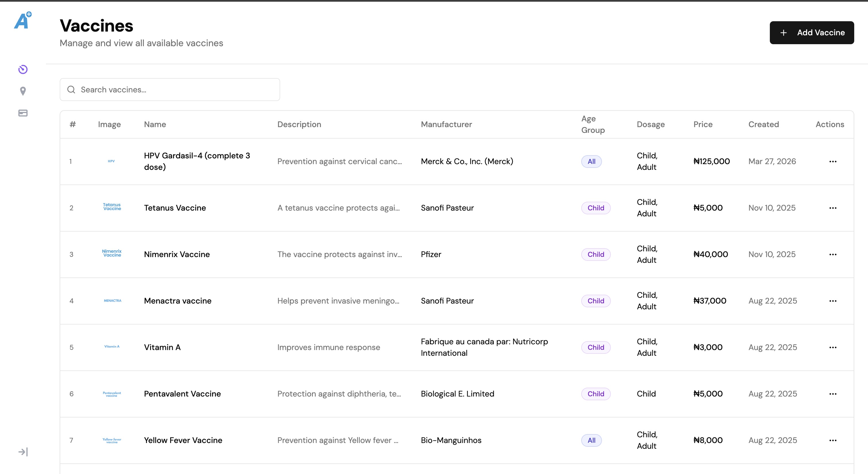
Task: Click the Menactra image thumbnail
Action: (113, 300)
